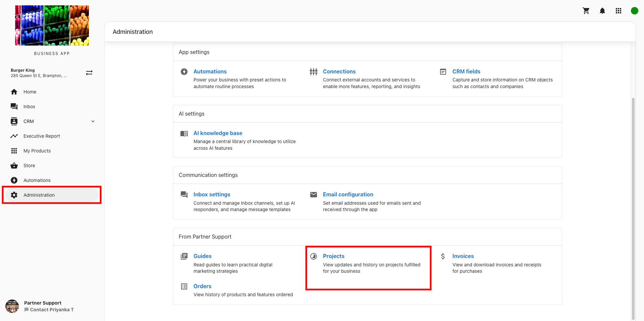Click the Automations bolt icon in App settings

pyautogui.click(x=184, y=71)
